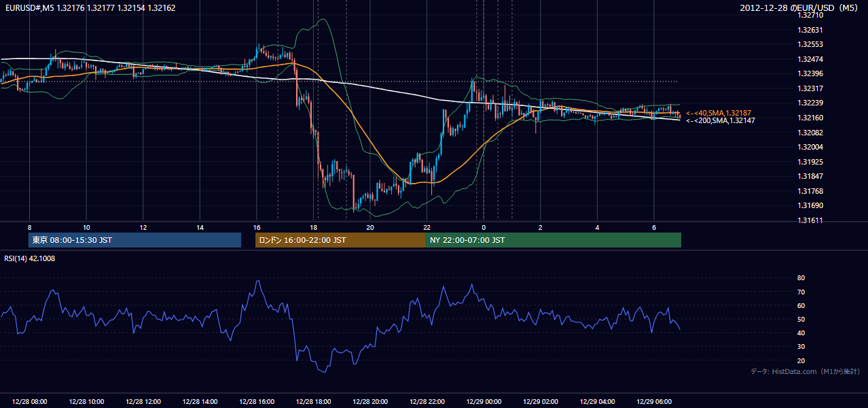Click the 1.32239 price axis label

tap(811, 103)
